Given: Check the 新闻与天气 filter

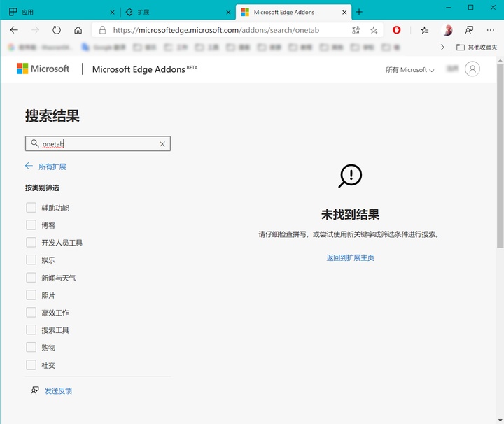Looking at the screenshot, I should coord(31,278).
